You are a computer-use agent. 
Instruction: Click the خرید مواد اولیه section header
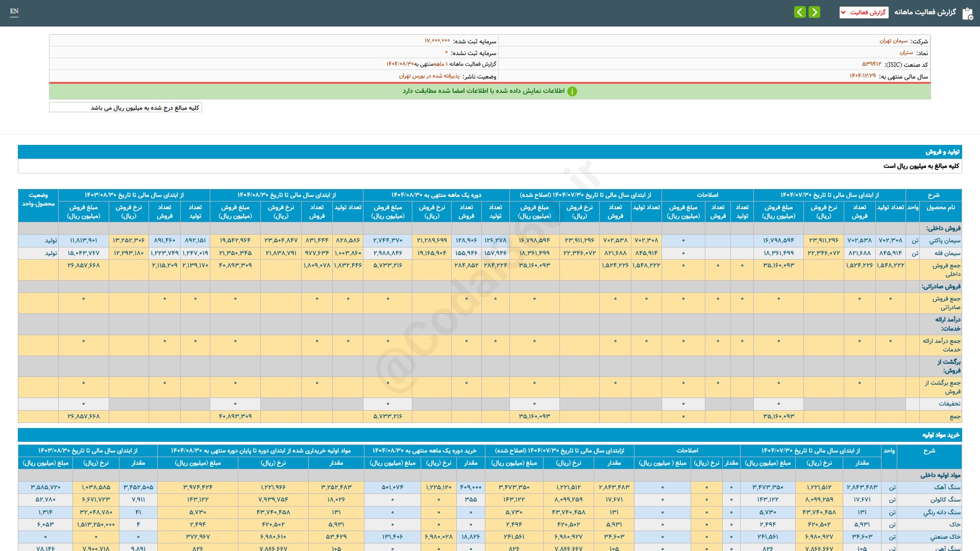point(940,435)
